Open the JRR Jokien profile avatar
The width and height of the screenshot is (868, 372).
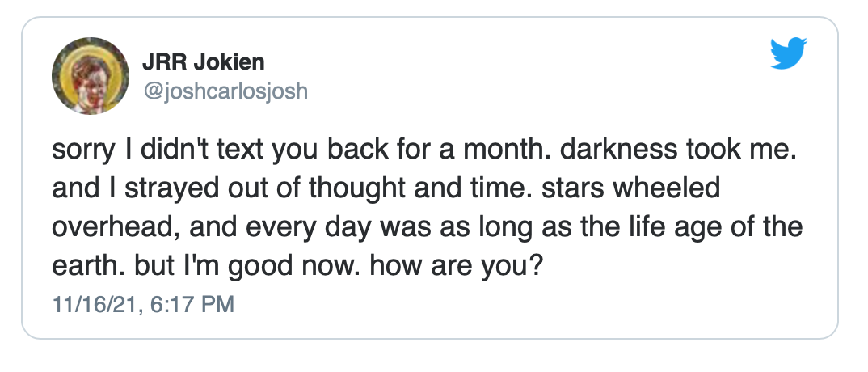coord(91,75)
